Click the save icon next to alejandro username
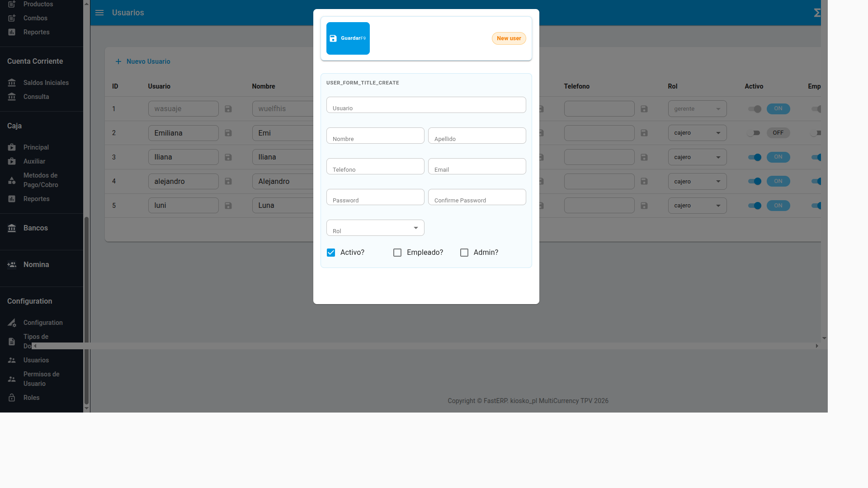This screenshot has height=488, width=868. (228, 181)
